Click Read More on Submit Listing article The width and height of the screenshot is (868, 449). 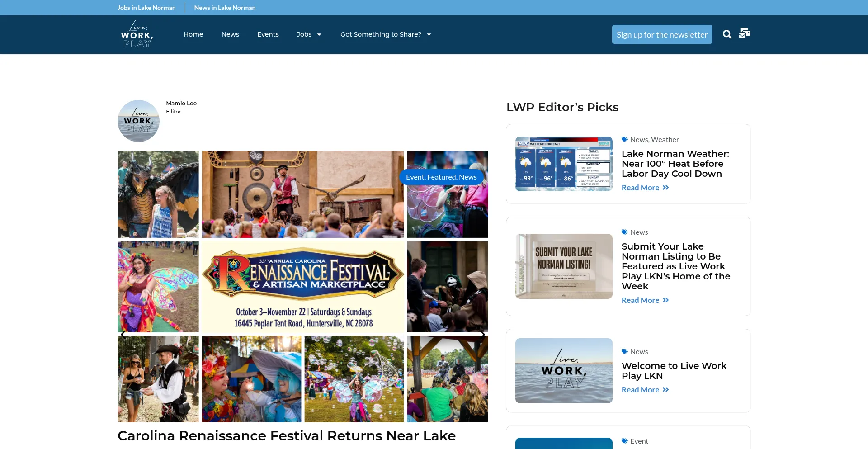645,300
